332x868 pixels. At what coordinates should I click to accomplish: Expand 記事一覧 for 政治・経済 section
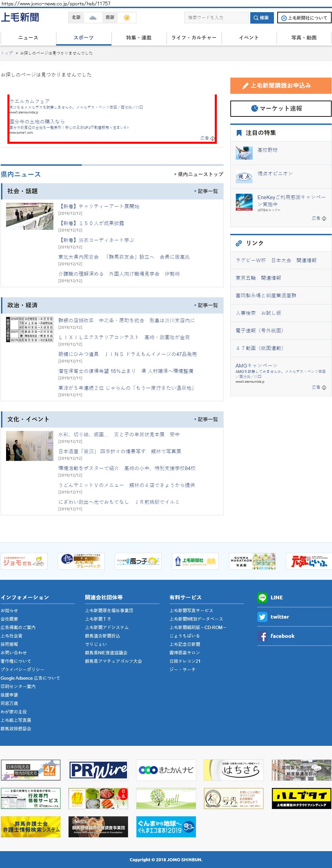(206, 305)
